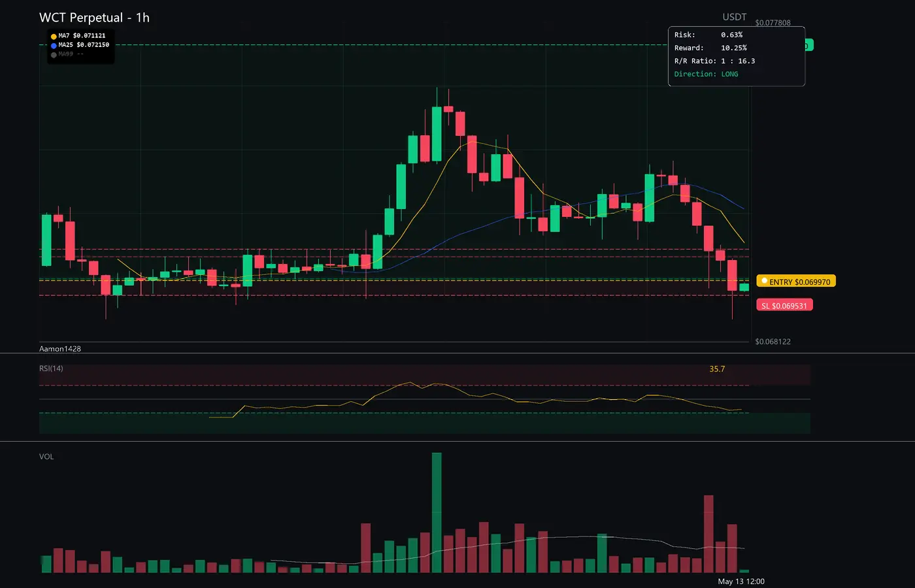
Task: Click the MA7 $0.071121 legend value
Action: (x=82, y=36)
